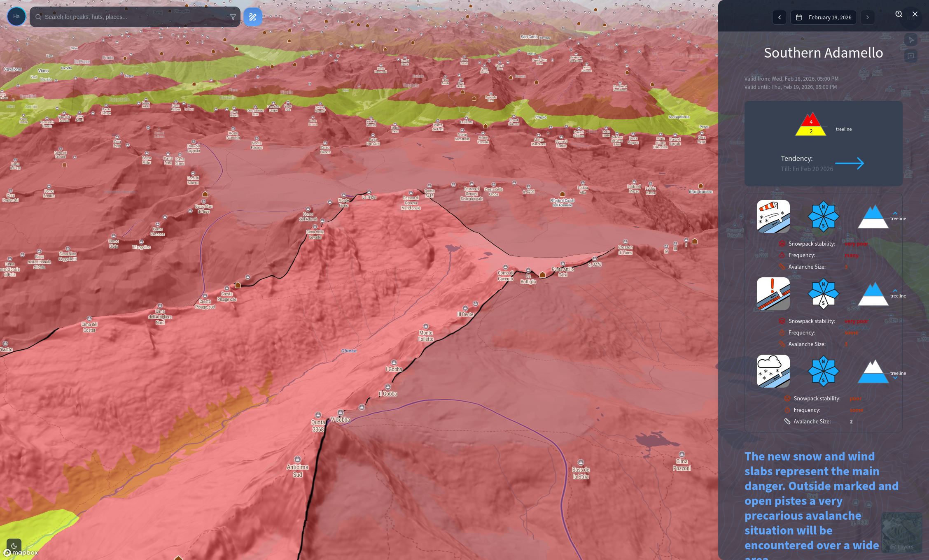Click the persistent weak layer problem icon
The width and height of the screenshot is (929, 560).
773,294
